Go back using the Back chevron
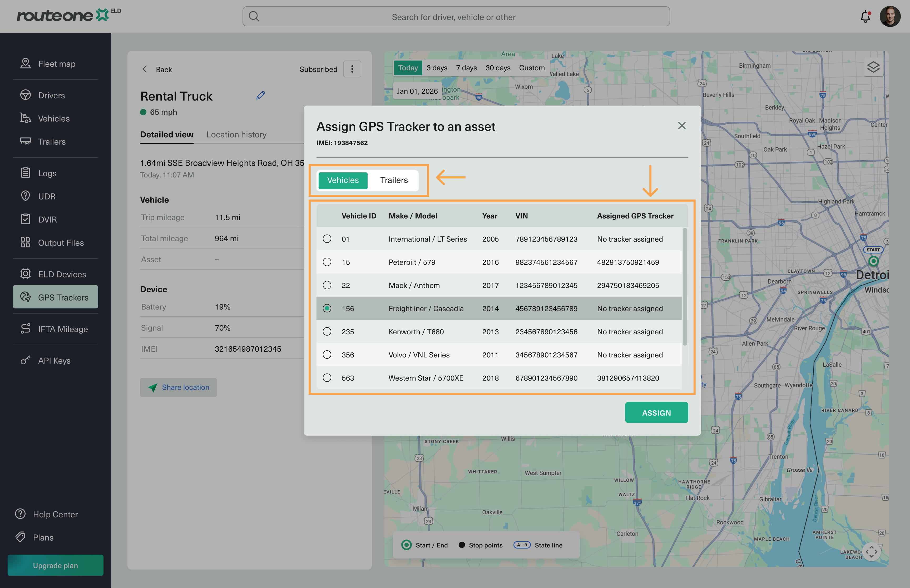Image resolution: width=910 pixels, height=588 pixels. (x=145, y=69)
